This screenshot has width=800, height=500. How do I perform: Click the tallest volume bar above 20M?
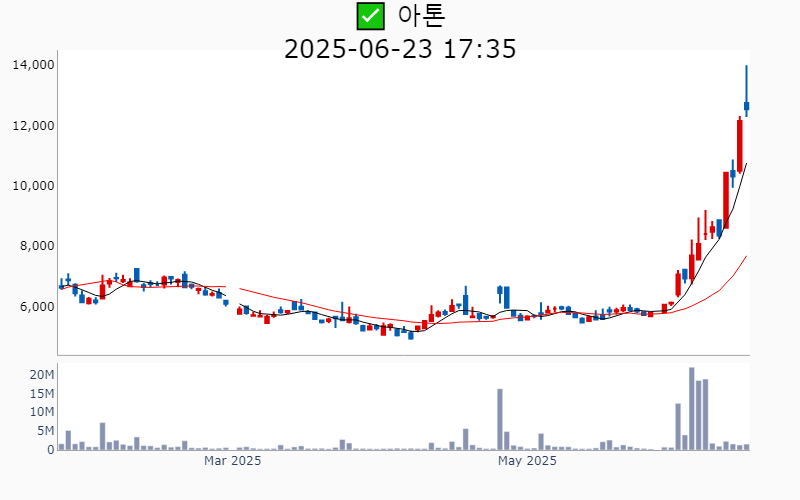pos(692,409)
